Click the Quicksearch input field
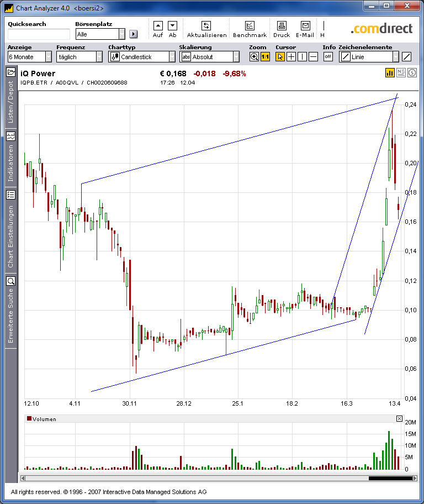The image size is (424, 504). (39, 34)
